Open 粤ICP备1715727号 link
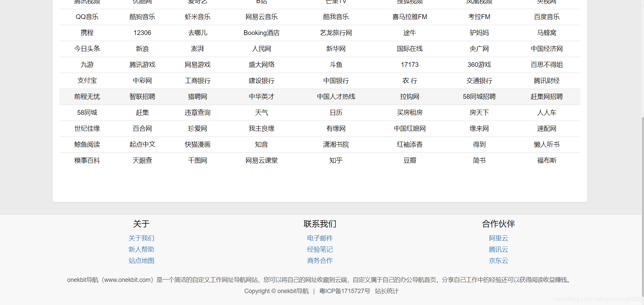Image resolution: width=644 pixels, height=305 pixels. tap(345, 291)
